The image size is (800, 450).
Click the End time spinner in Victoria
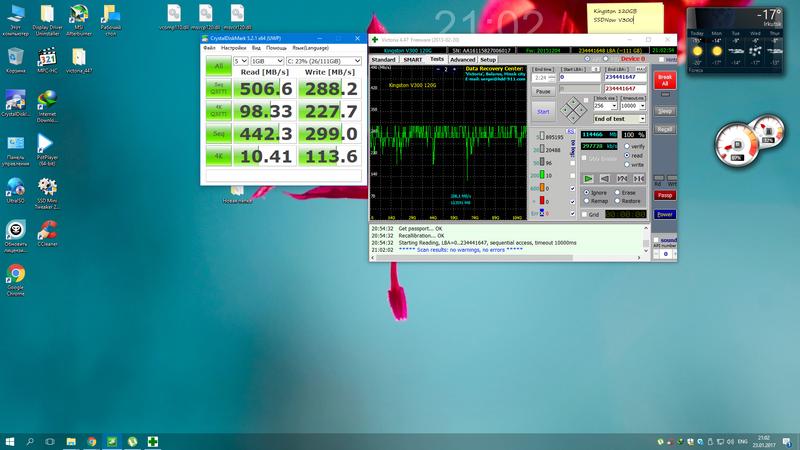552,78
